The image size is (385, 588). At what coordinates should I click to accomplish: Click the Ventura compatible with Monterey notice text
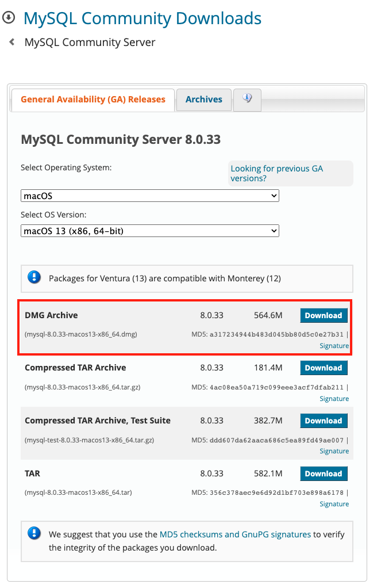pyautogui.click(x=165, y=278)
